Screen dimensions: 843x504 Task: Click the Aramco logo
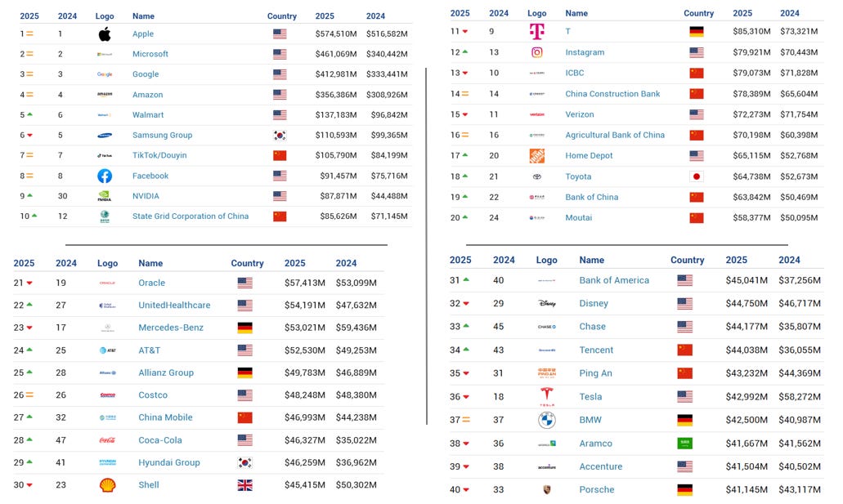pos(547,444)
